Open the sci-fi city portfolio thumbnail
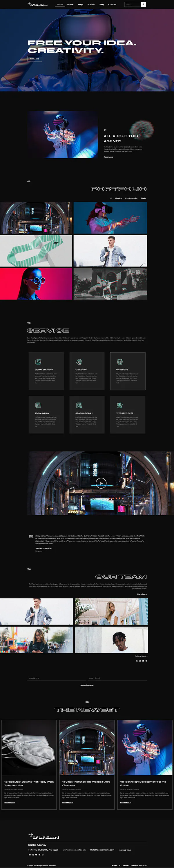Image resolution: width=174 pixels, height=868 pixels. [x=36, y=218]
